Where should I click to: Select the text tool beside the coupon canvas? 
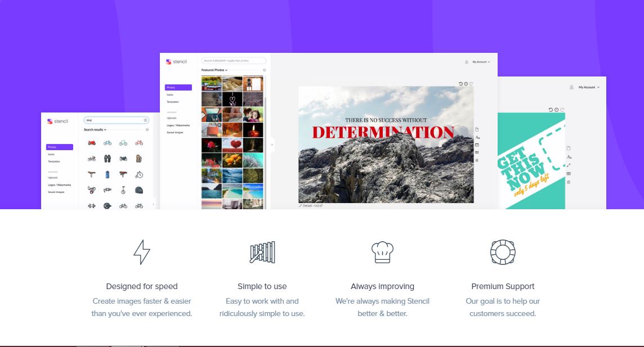[x=569, y=157]
